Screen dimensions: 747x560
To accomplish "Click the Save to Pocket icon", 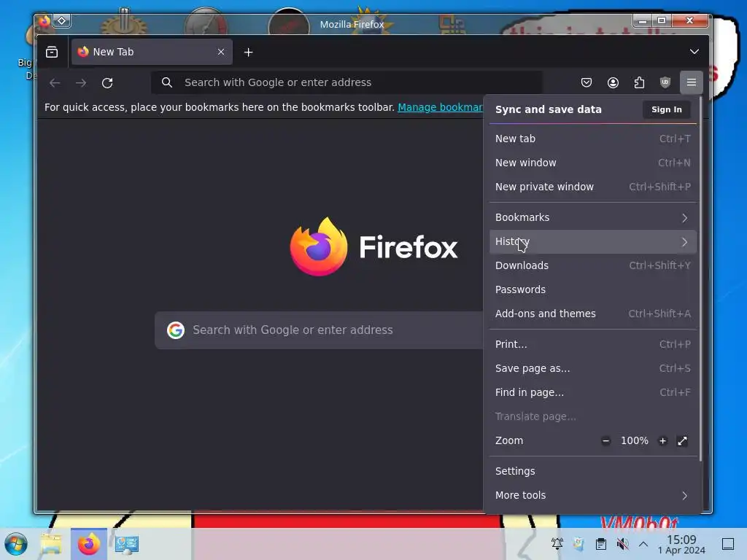I will click(587, 82).
